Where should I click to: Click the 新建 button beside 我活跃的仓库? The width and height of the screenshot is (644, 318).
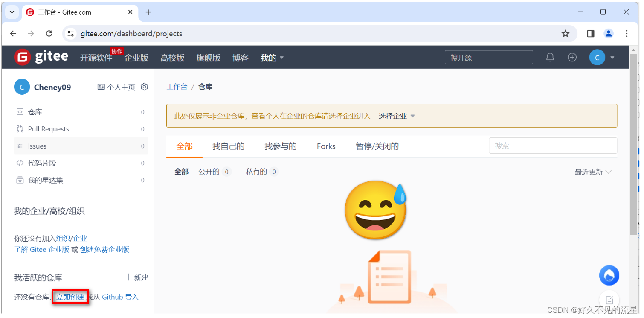136,277
